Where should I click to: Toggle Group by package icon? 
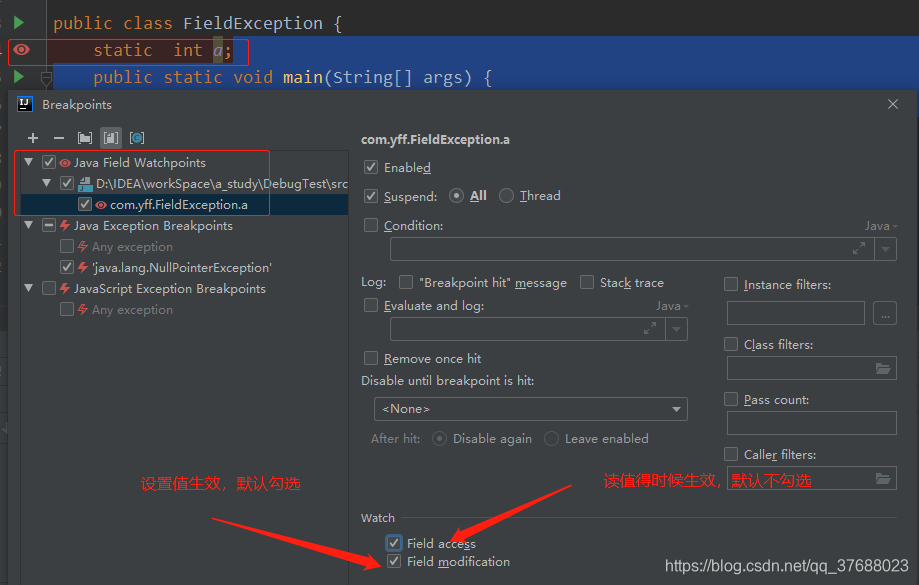tap(85, 138)
